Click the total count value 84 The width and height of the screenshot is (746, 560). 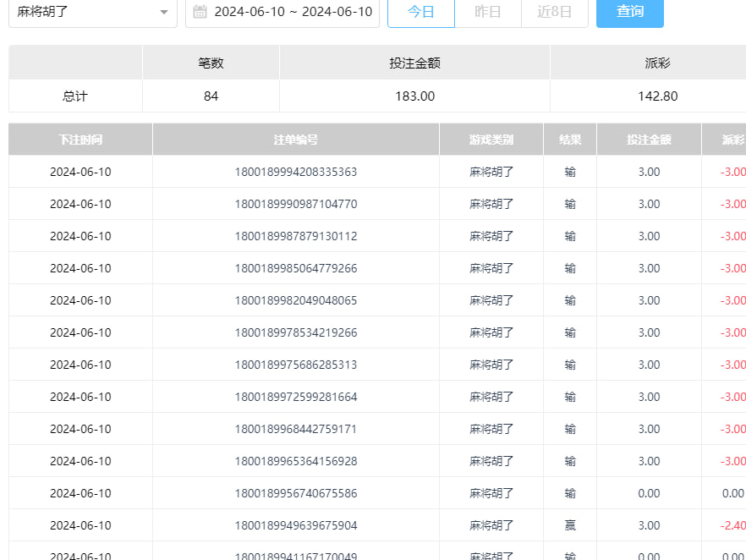click(x=211, y=96)
